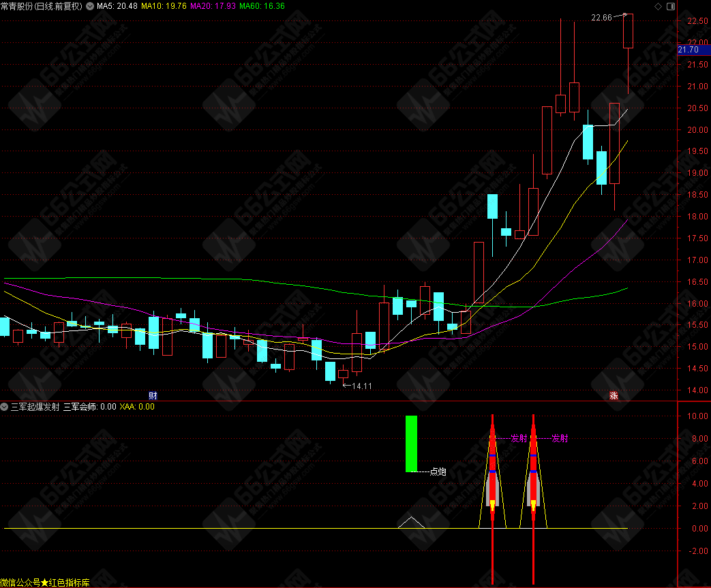The image size is (711, 588).
Task: Open dropdown arrow beside 常青股份 chart title
Action: [89, 6]
